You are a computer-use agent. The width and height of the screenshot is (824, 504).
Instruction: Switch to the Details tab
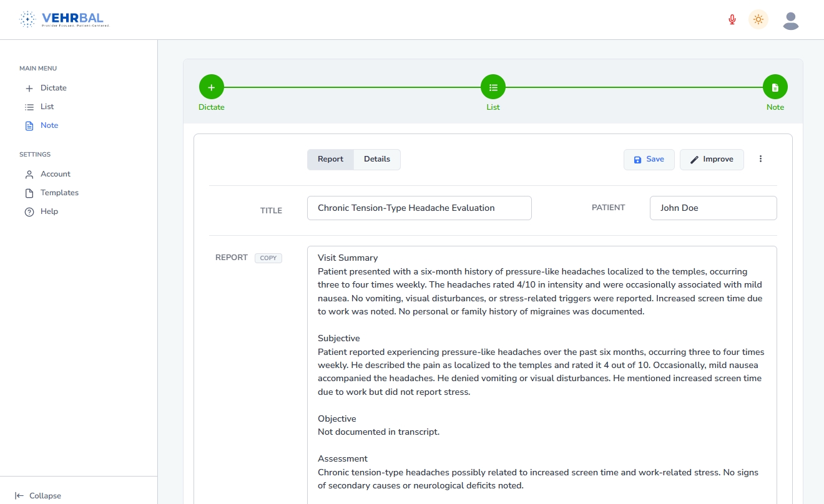[x=377, y=159]
